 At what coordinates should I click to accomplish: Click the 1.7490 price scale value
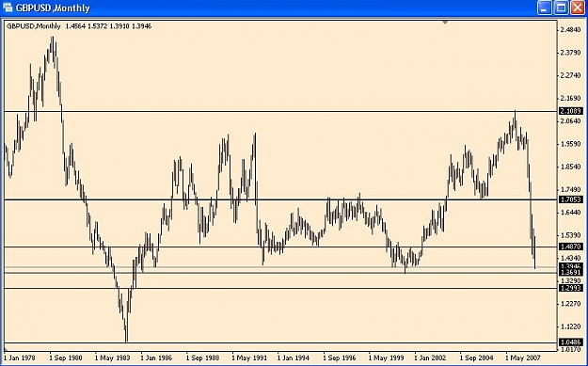(x=570, y=190)
